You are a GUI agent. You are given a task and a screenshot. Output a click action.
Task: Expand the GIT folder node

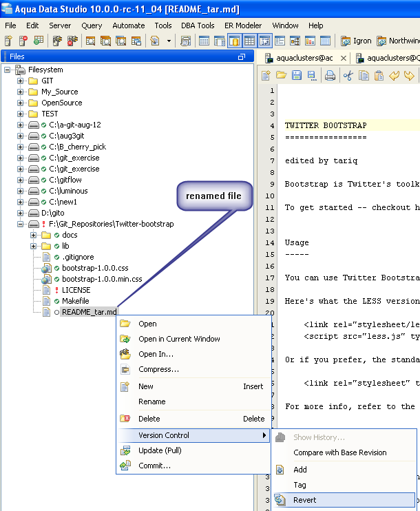tap(20, 81)
